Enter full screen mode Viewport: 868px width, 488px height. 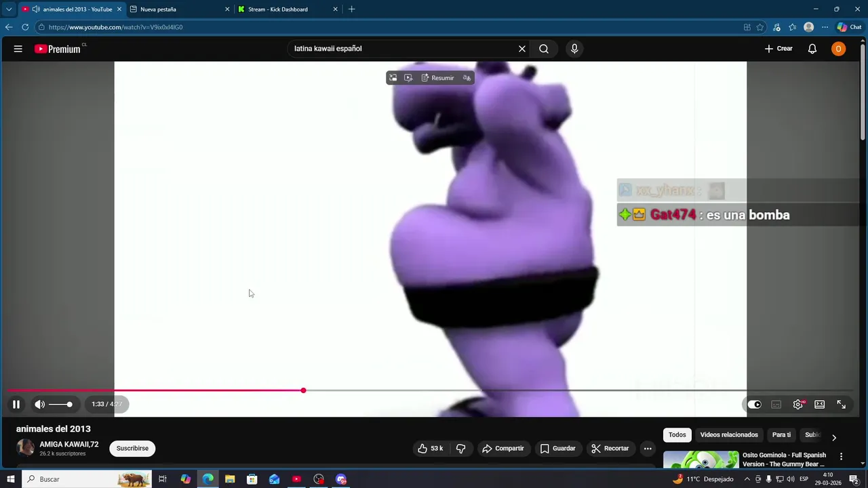click(x=842, y=405)
